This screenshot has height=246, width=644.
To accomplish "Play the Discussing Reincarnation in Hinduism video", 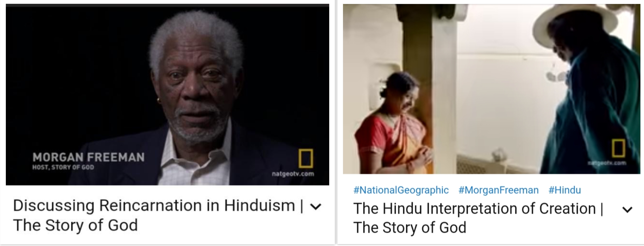I will click(x=167, y=95).
